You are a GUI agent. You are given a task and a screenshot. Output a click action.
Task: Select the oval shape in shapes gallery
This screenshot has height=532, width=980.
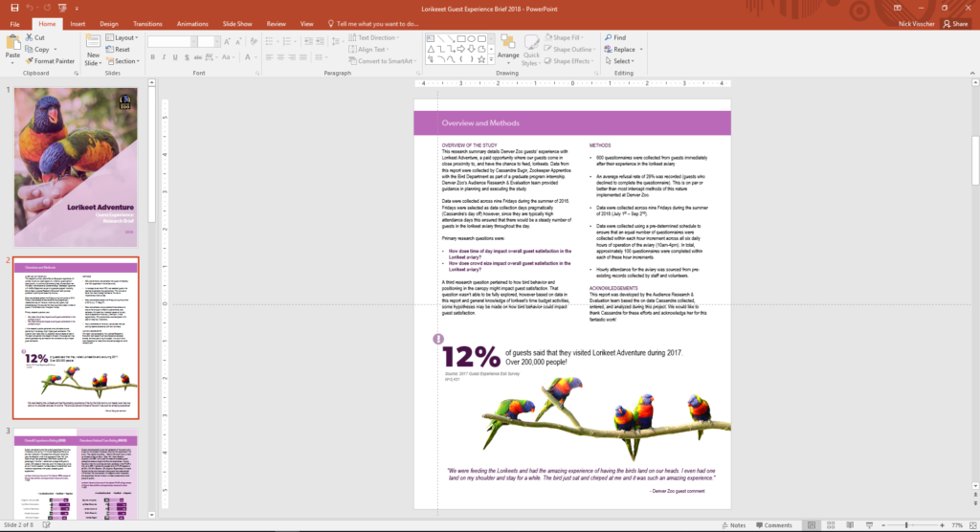[x=471, y=39]
